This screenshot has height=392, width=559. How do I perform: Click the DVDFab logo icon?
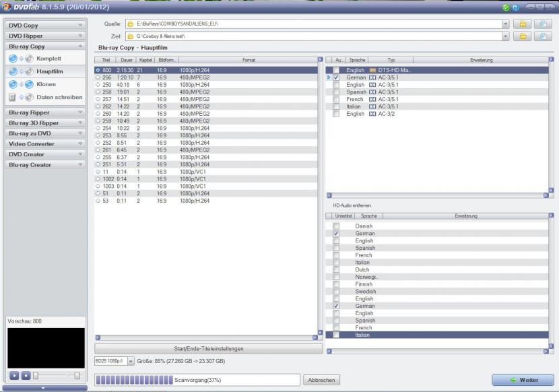[x=7, y=7]
